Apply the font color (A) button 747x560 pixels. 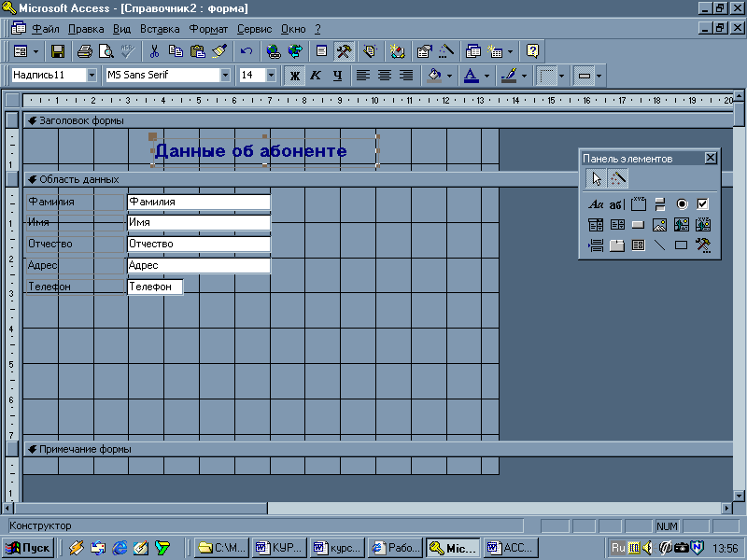(471, 76)
